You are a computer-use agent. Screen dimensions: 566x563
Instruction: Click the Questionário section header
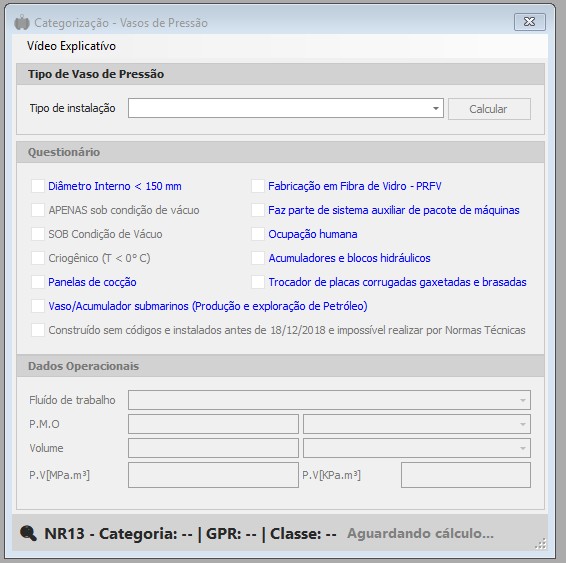(x=280, y=152)
